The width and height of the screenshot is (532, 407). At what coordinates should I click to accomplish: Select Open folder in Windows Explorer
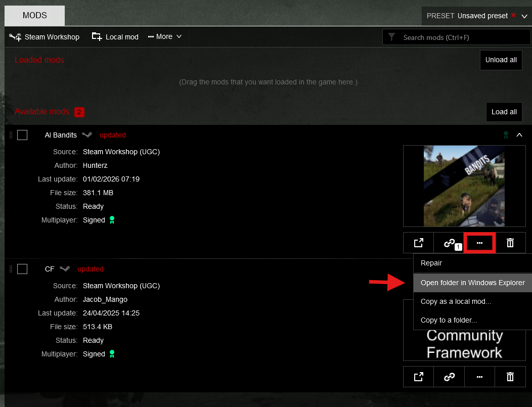pos(473,283)
